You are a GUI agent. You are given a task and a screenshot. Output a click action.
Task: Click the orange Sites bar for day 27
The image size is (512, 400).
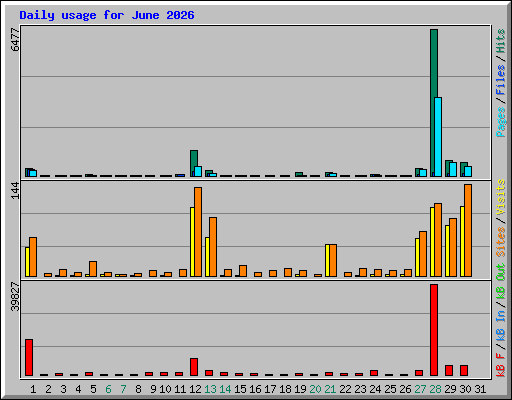(x=423, y=254)
